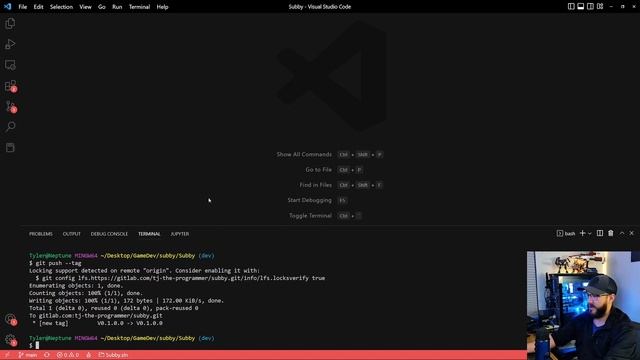The width and height of the screenshot is (640, 360).
Task: Open the Selection menu
Action: pos(61,7)
